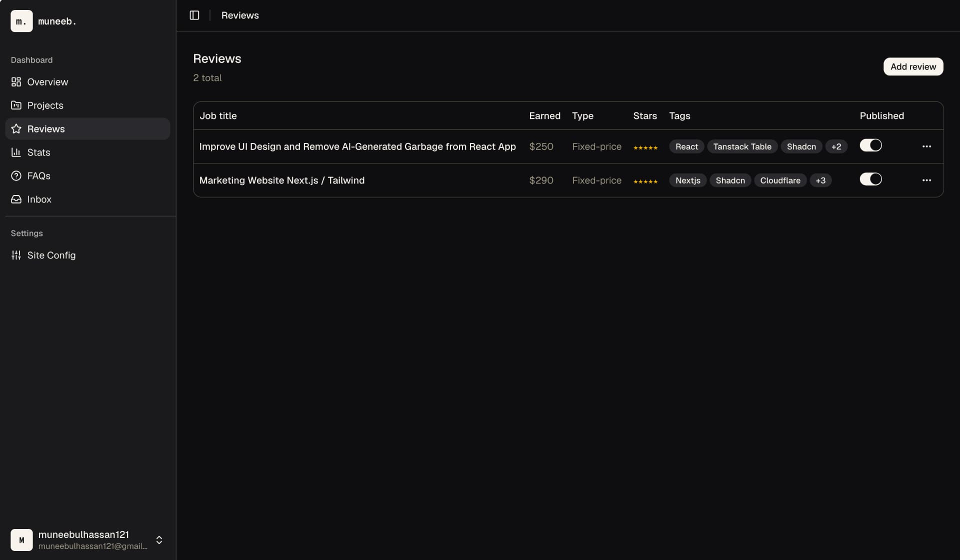Viewport: 960px width, 560px height.
Task: Open actions menu for React App review
Action: [x=926, y=146]
